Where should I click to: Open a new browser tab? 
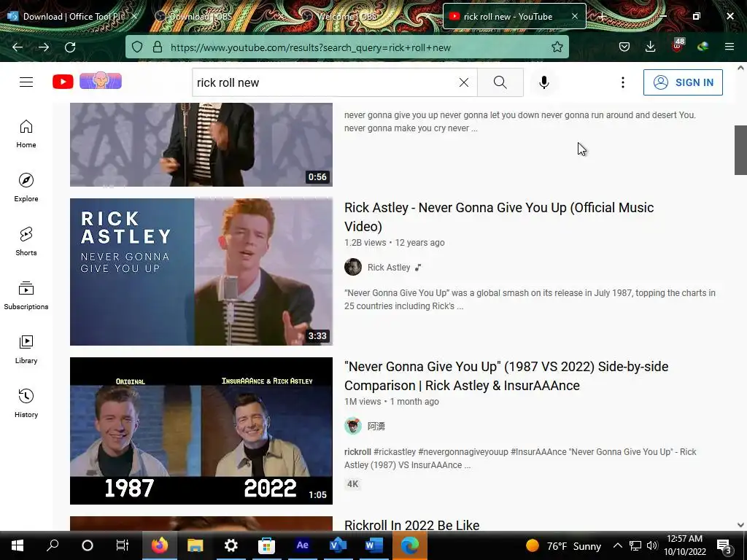[x=602, y=17]
